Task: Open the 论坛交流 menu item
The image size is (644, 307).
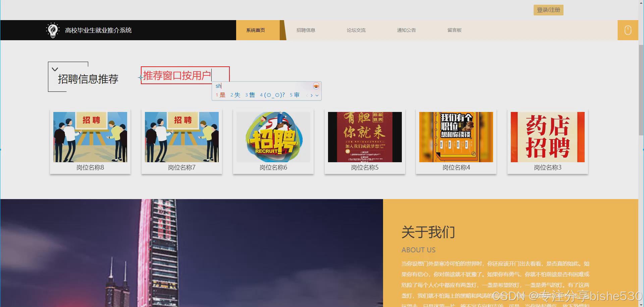Action: click(x=356, y=30)
